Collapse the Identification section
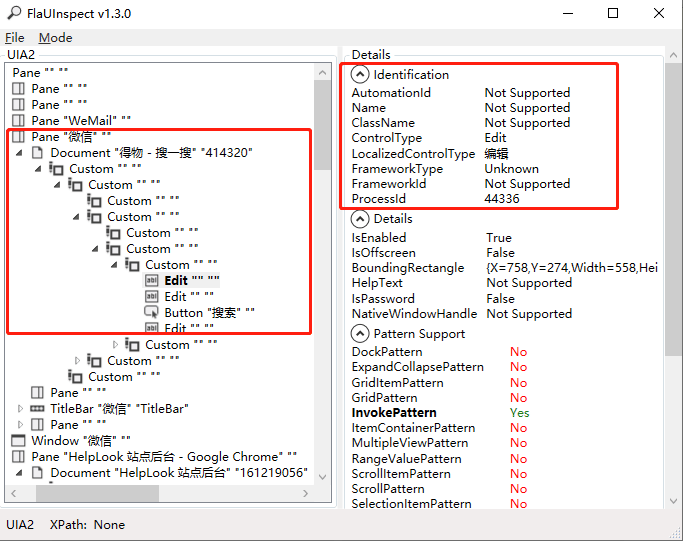Screen dimensions: 683x541 tap(360, 74)
